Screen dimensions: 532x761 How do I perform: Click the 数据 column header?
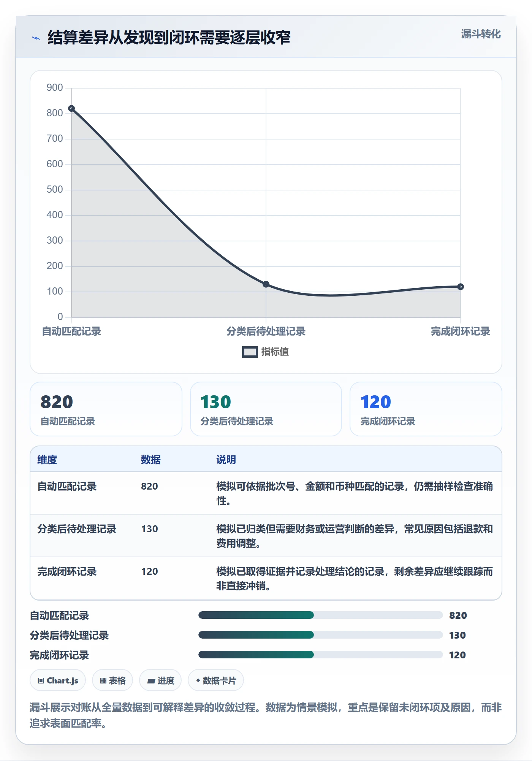tap(151, 460)
